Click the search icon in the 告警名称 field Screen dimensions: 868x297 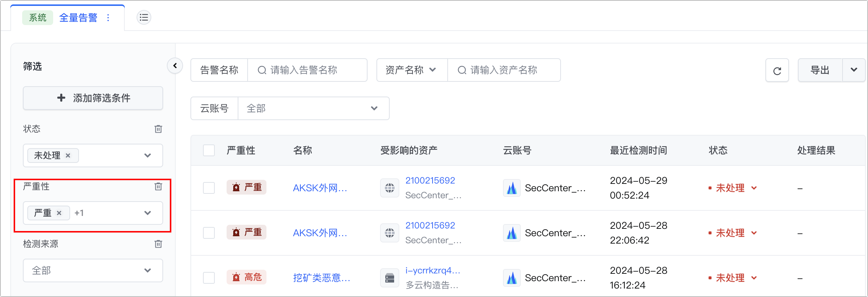262,70
